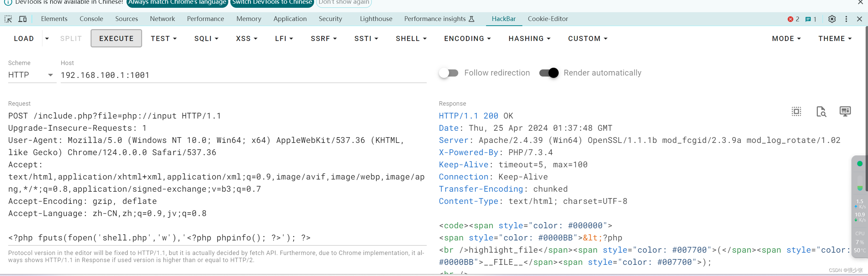Open the Scheme HTTP dropdown
868x276 pixels.
pos(32,75)
